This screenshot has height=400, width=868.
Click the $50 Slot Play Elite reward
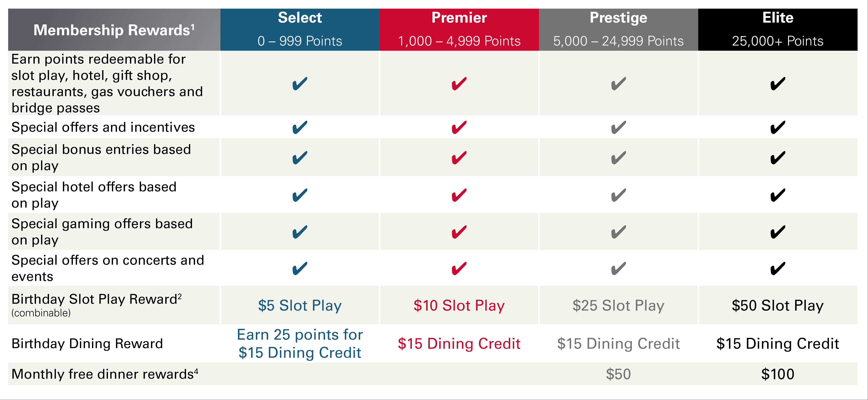(778, 305)
